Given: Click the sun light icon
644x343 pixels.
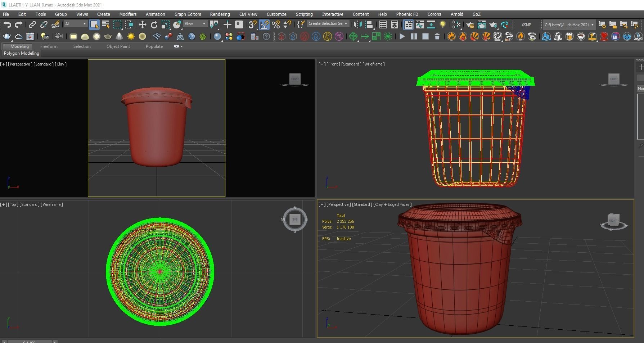Looking at the screenshot, I should (131, 36).
